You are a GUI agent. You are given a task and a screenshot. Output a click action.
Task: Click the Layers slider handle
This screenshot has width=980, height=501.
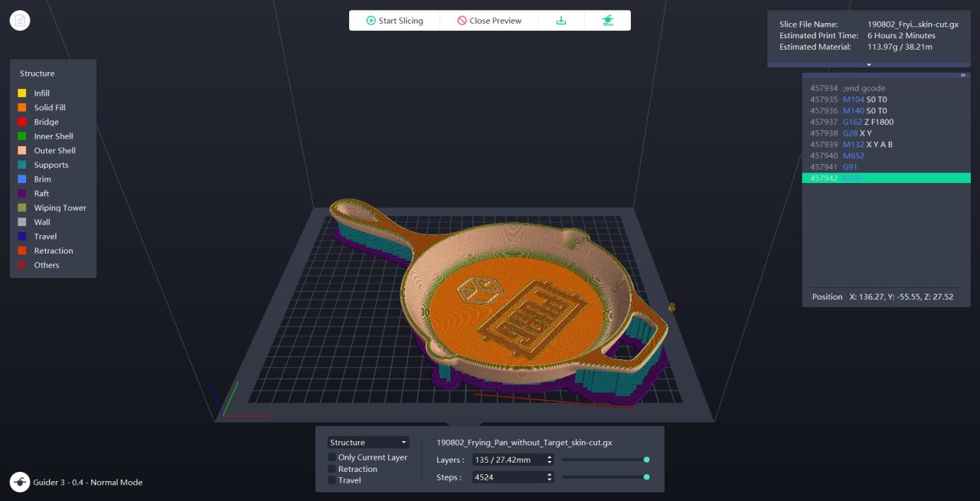point(647,460)
